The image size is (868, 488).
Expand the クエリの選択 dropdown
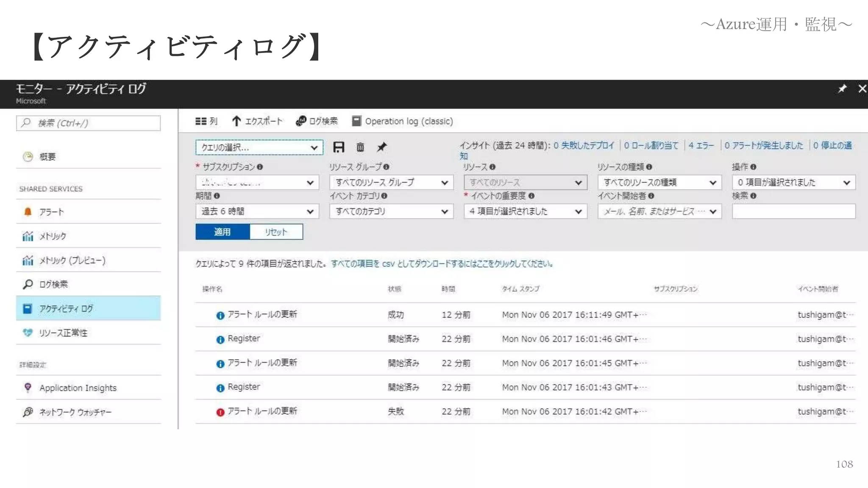click(259, 147)
